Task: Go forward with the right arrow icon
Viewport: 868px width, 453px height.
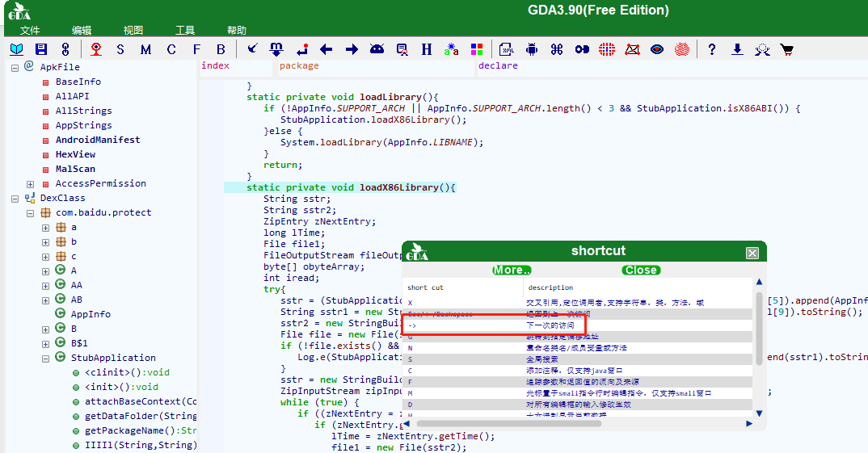Action: [352, 49]
